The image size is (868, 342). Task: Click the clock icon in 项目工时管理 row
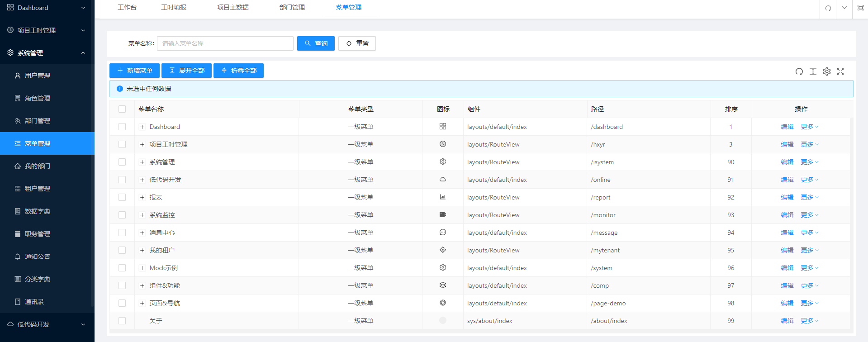[443, 144]
